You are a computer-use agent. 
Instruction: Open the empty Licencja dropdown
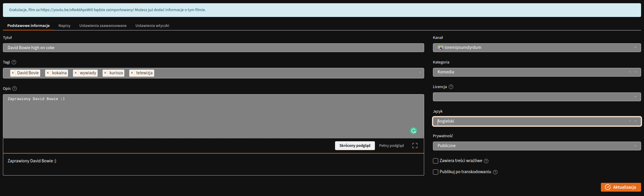[x=537, y=97]
